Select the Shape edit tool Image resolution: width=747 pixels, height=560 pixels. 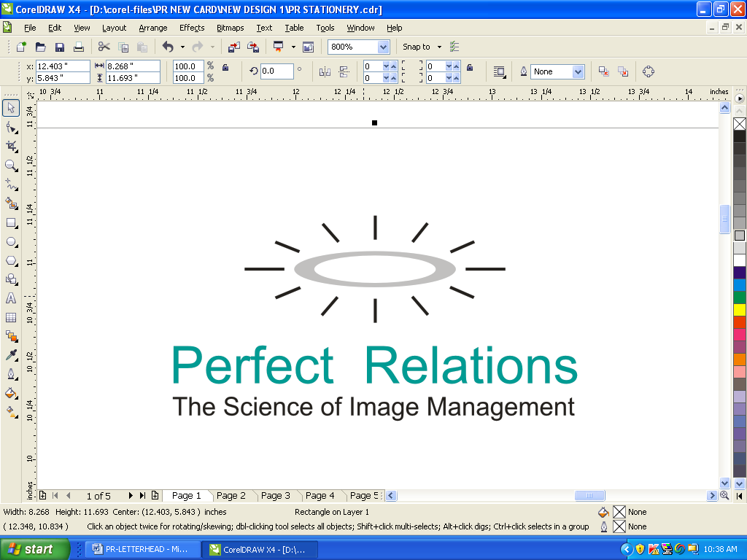11,128
